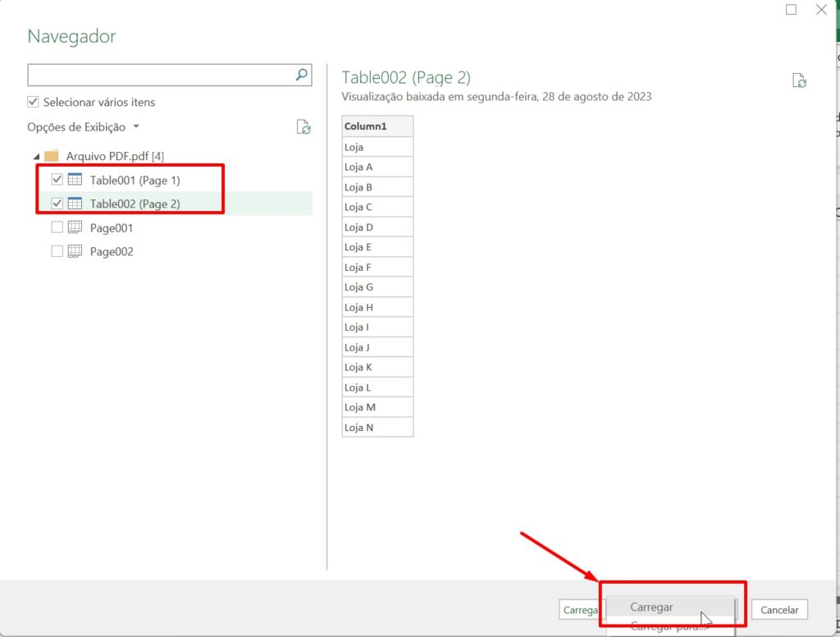Click the Cancelar button

click(778, 610)
